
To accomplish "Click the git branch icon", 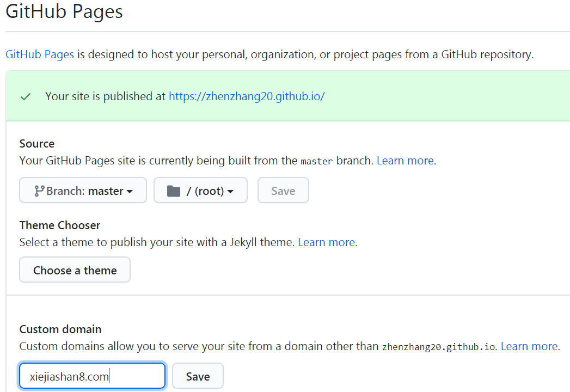I will (39, 191).
